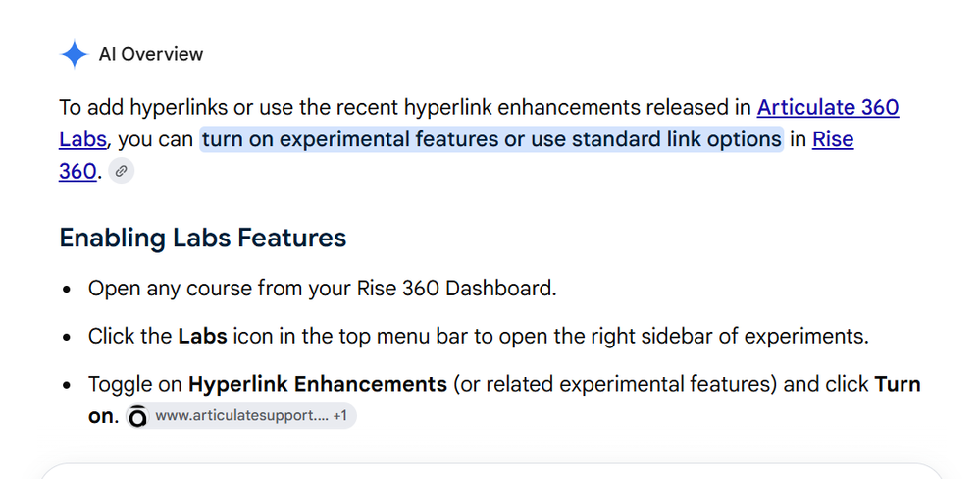This screenshot has width=980, height=479.
Task: Click the 'Enabling Labs Features' heading
Action: [202, 238]
